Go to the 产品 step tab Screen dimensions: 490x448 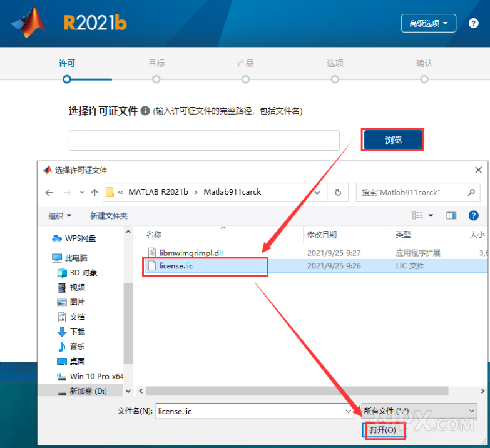pyautogui.click(x=245, y=64)
